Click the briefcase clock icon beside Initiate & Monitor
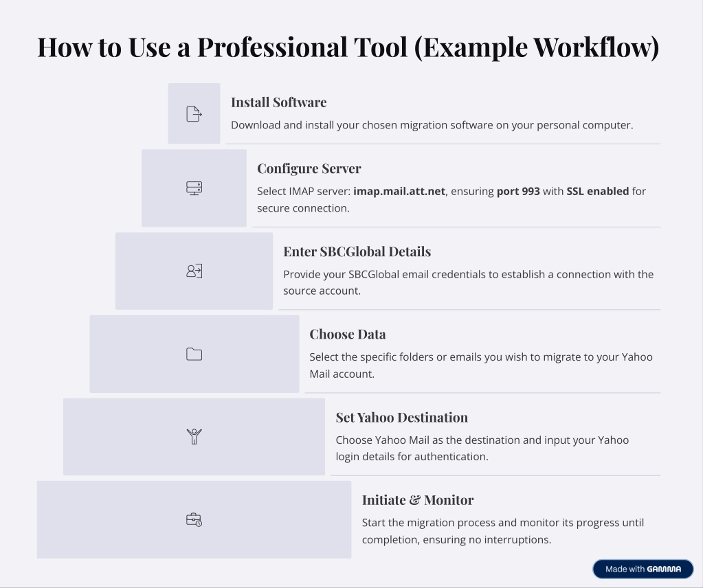 [194, 520]
